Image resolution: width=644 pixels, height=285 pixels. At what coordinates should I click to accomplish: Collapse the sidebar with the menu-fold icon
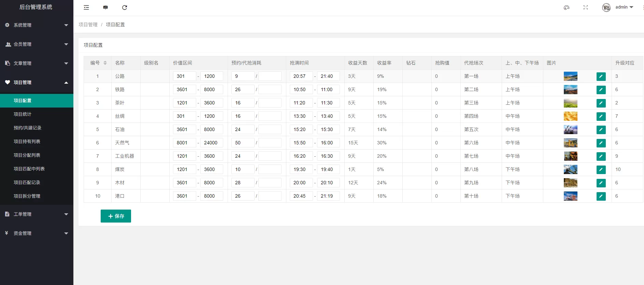86,8
